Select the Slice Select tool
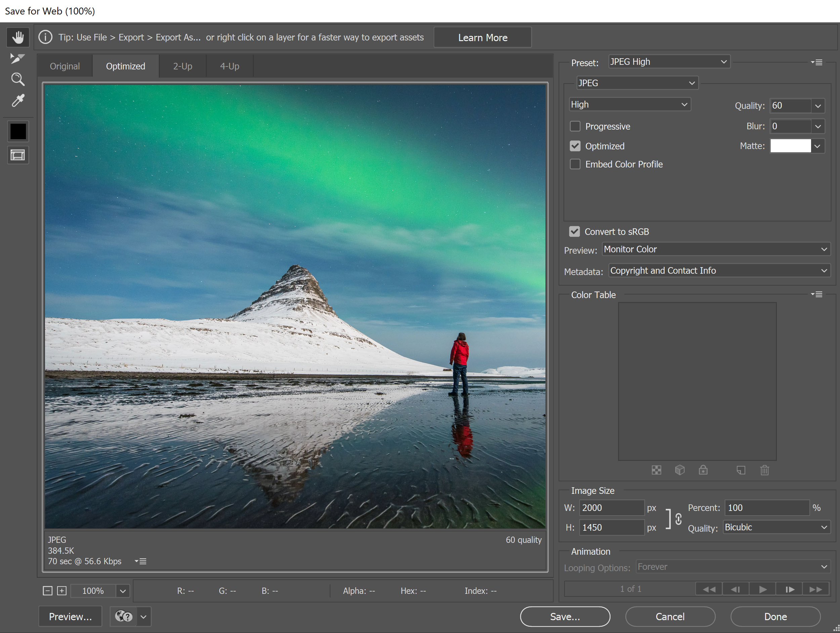 tap(17, 58)
